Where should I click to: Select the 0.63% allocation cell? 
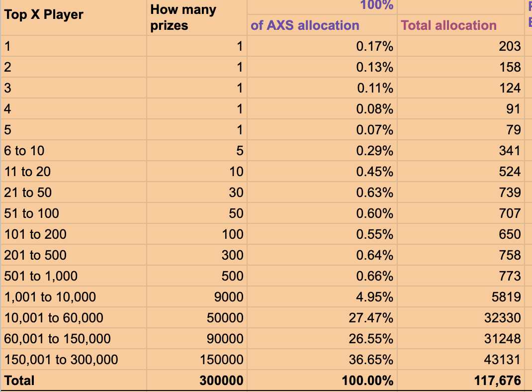coord(322,193)
